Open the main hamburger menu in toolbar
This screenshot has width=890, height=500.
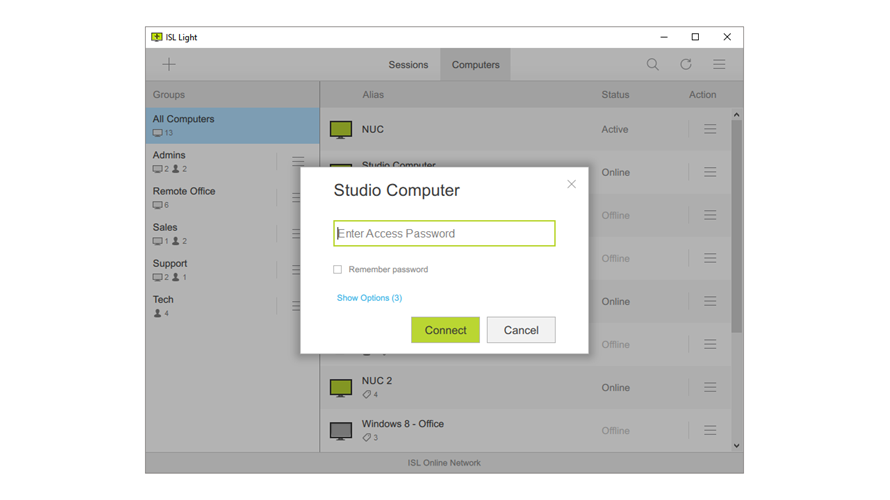[x=719, y=64]
